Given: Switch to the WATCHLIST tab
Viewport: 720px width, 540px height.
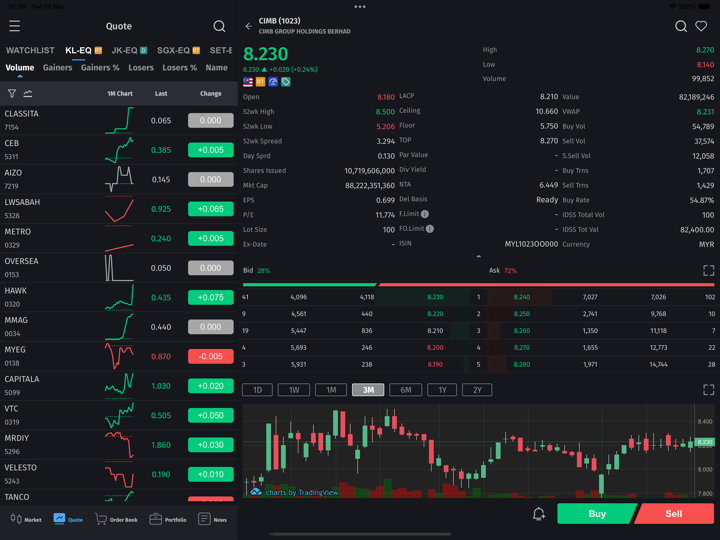Looking at the screenshot, I should coord(30,50).
